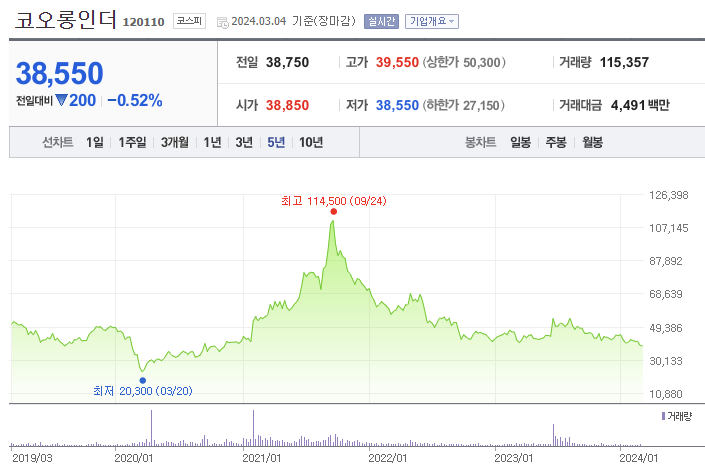Click the current price 38,550 in large blue
705x476 pixels.
(x=59, y=73)
